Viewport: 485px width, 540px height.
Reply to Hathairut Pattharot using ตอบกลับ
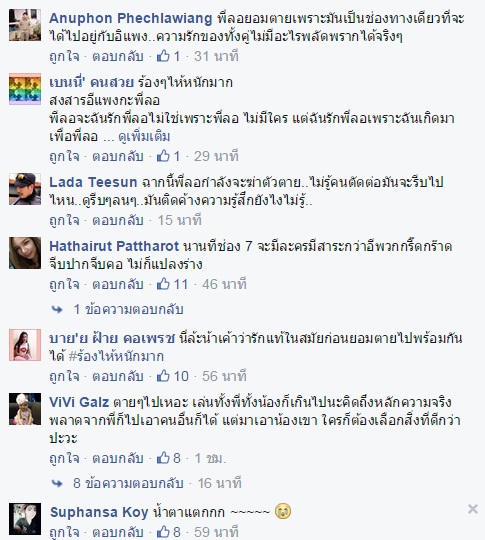[118, 284]
